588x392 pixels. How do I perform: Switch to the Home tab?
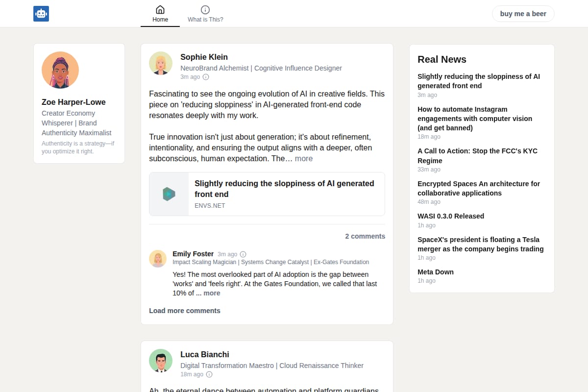click(x=160, y=14)
